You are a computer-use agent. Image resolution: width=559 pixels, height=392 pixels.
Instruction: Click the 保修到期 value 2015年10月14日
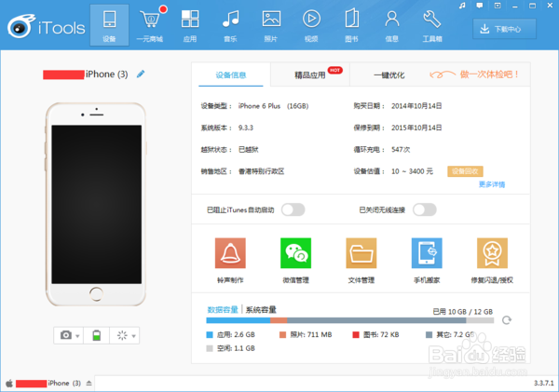(416, 128)
